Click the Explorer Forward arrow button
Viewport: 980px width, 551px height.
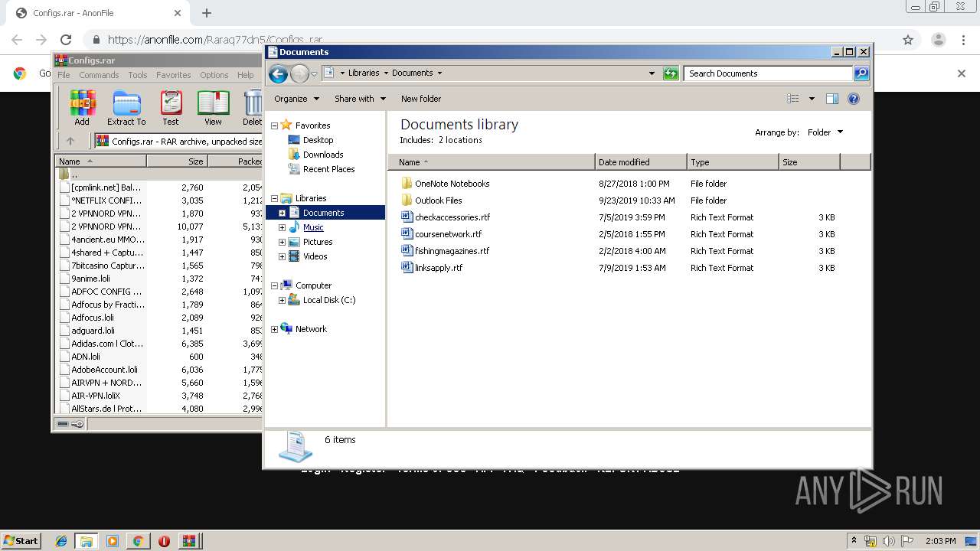(299, 73)
